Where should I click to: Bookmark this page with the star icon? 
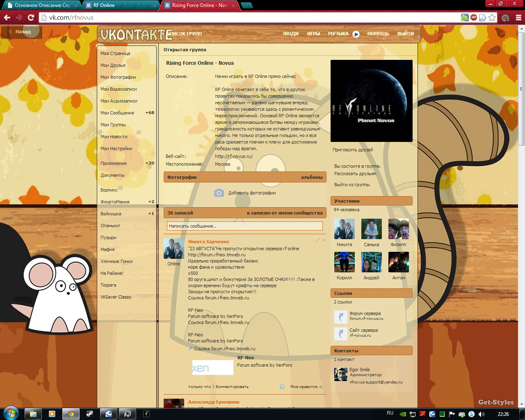pyautogui.click(x=492, y=17)
